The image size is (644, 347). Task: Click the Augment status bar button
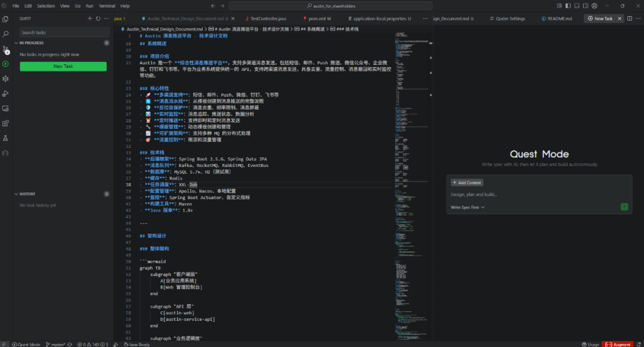coord(617,344)
